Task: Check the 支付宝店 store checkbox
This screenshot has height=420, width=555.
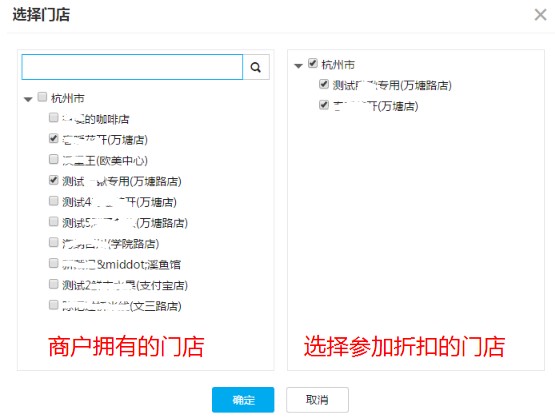Action: tap(53, 284)
